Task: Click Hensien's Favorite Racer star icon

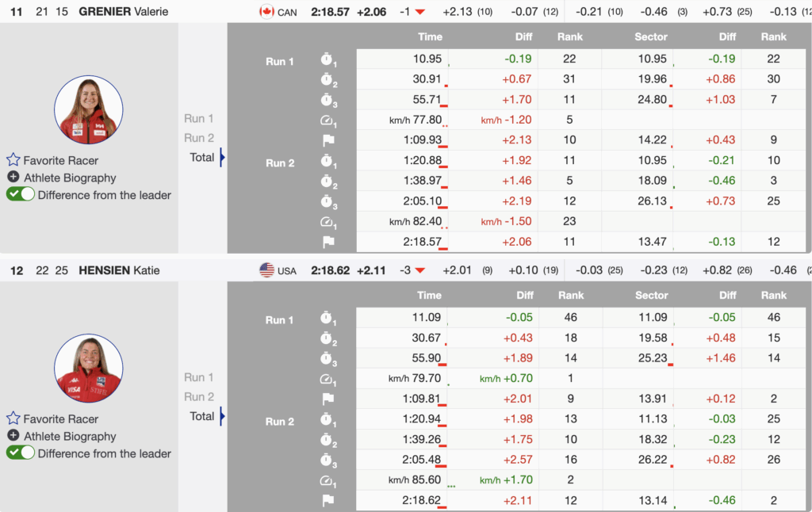Action: (x=13, y=418)
